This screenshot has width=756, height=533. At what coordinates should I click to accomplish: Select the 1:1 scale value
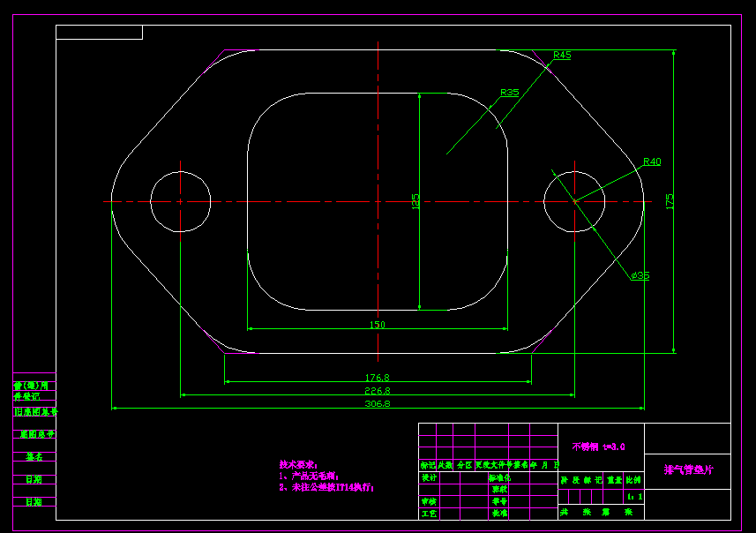click(x=635, y=496)
